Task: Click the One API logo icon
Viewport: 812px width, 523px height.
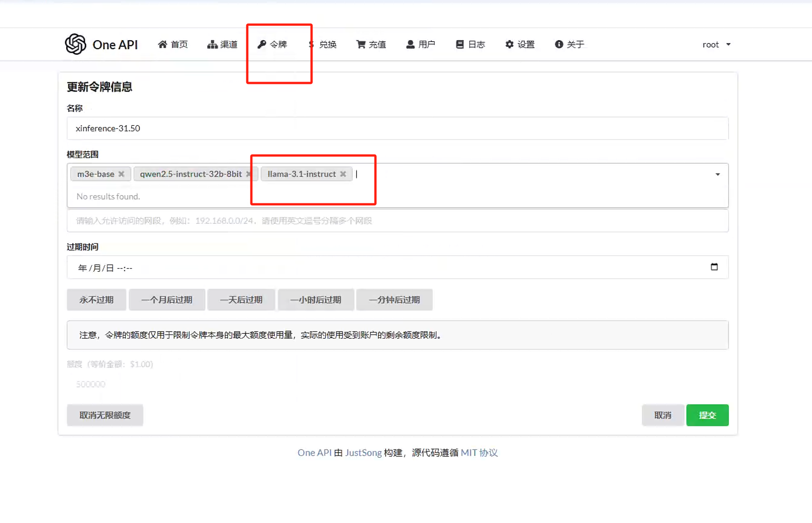Action: tap(75, 44)
